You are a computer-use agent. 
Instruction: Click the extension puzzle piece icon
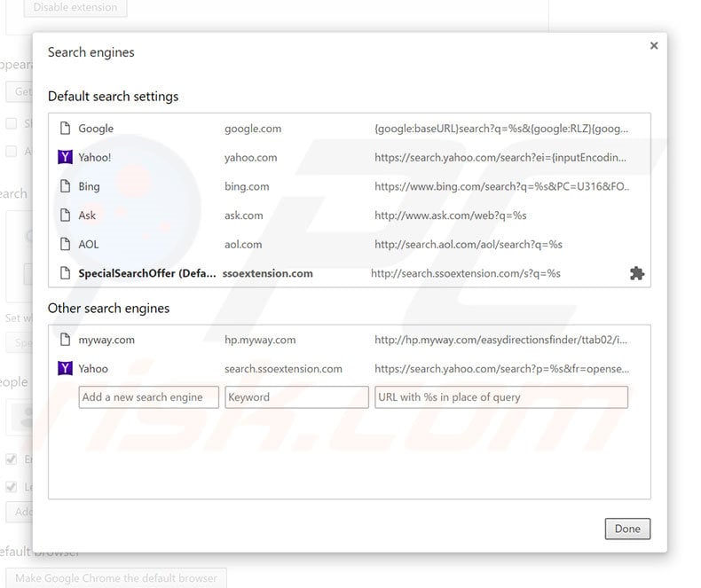[x=637, y=273]
